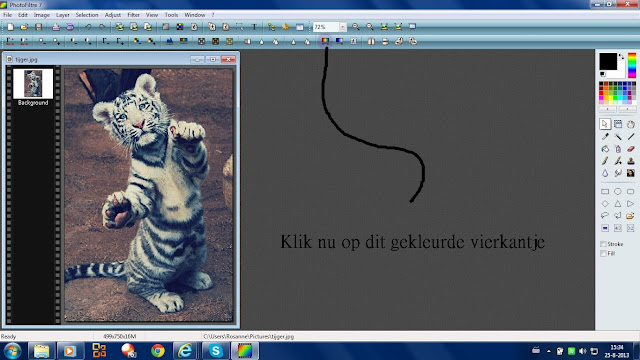Pick the ellipse selection shape

click(x=618, y=191)
